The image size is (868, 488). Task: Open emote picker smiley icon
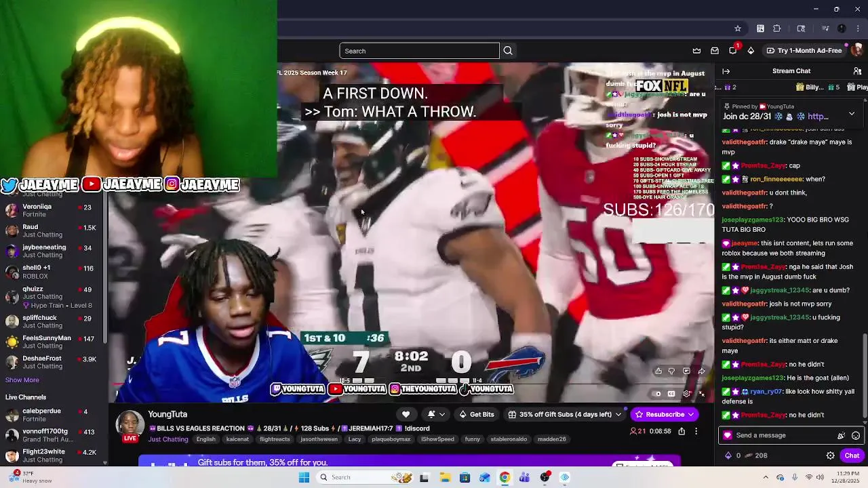(x=856, y=436)
